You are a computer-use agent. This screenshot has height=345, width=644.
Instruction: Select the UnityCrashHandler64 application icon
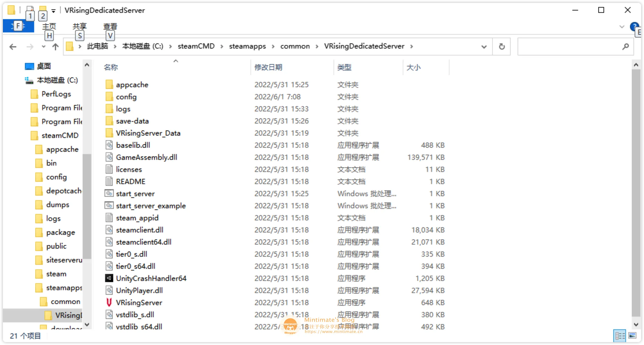point(109,278)
